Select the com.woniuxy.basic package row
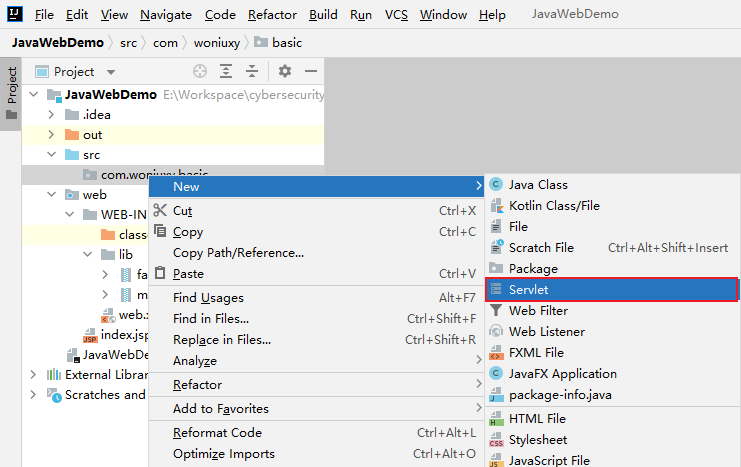 coord(173,174)
